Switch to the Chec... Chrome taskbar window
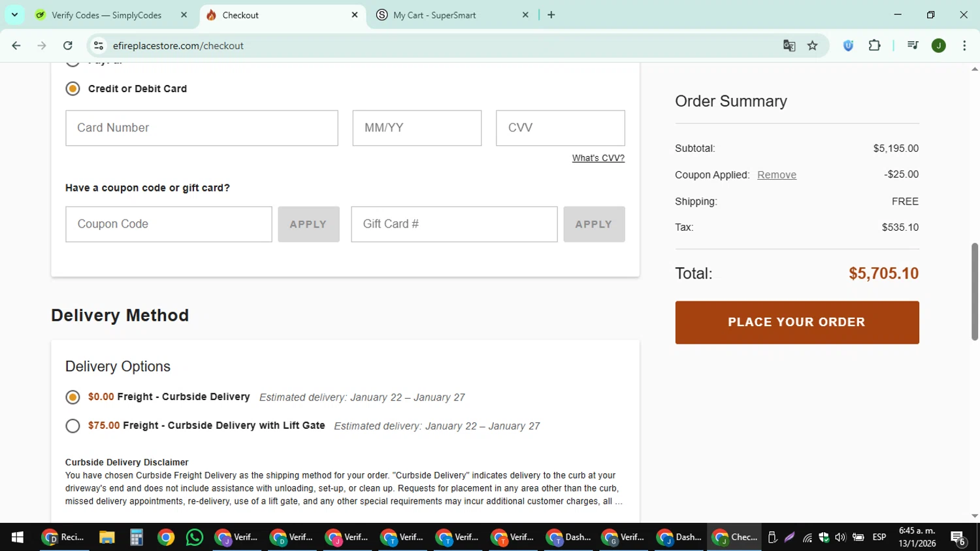The width and height of the screenshot is (980, 551). [734, 537]
